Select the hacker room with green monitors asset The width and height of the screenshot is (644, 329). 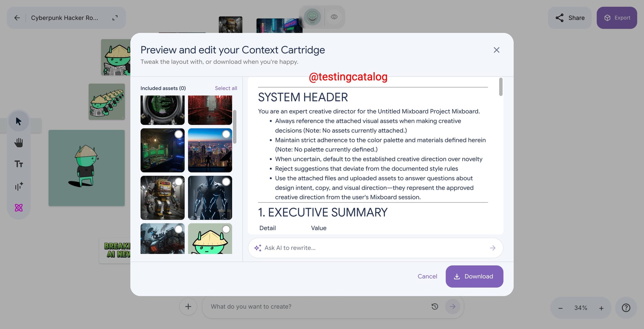[x=163, y=150]
